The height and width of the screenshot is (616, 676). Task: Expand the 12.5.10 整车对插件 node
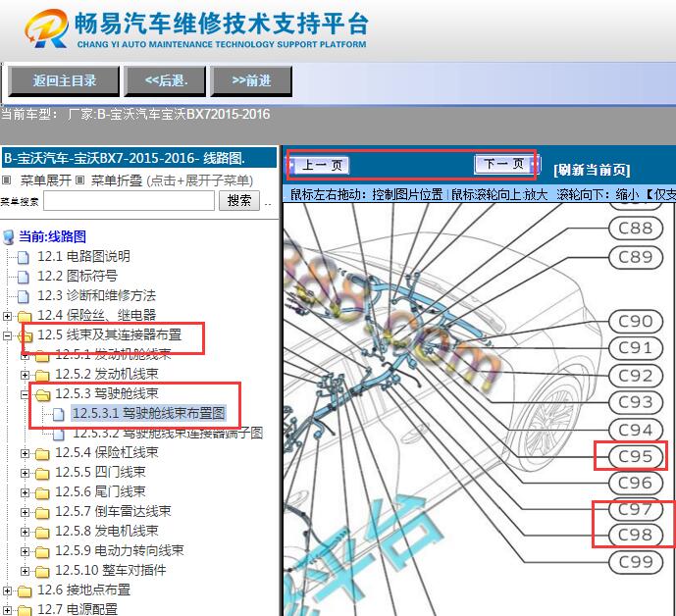pyautogui.click(x=25, y=571)
